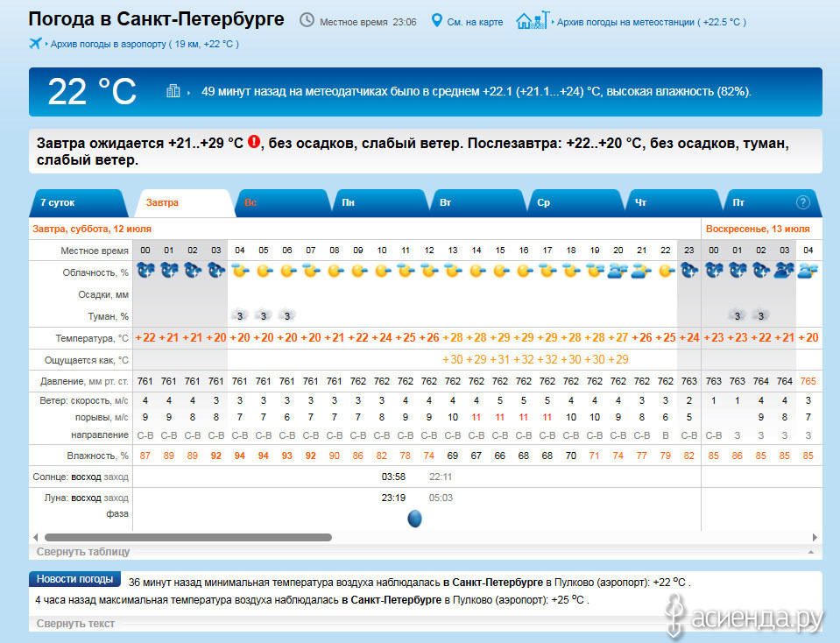Click the scrollbar left arrow

(x=35, y=537)
